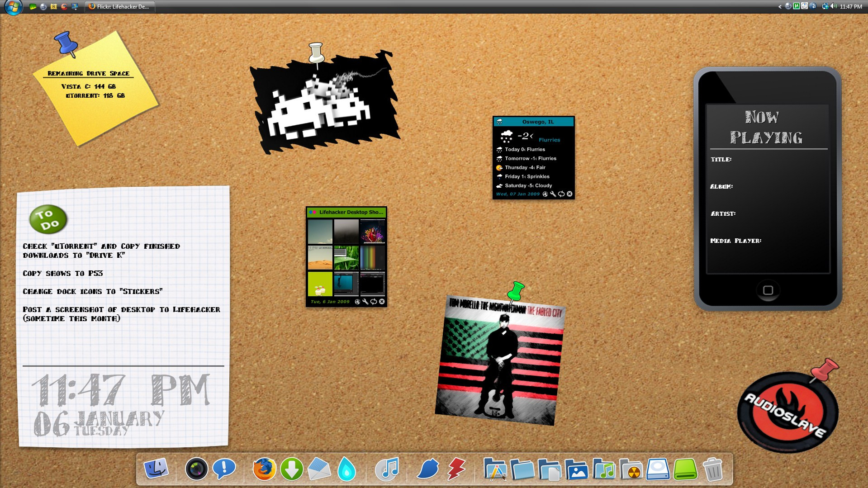The width and height of the screenshot is (868, 488).
Task: Launch the camera lens dock icon
Action: coord(196,469)
